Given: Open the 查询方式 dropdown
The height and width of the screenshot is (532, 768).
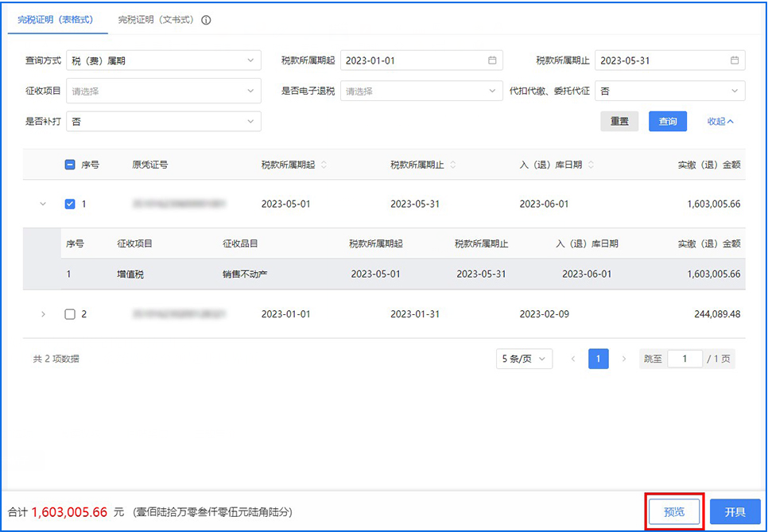Looking at the screenshot, I should click(163, 60).
